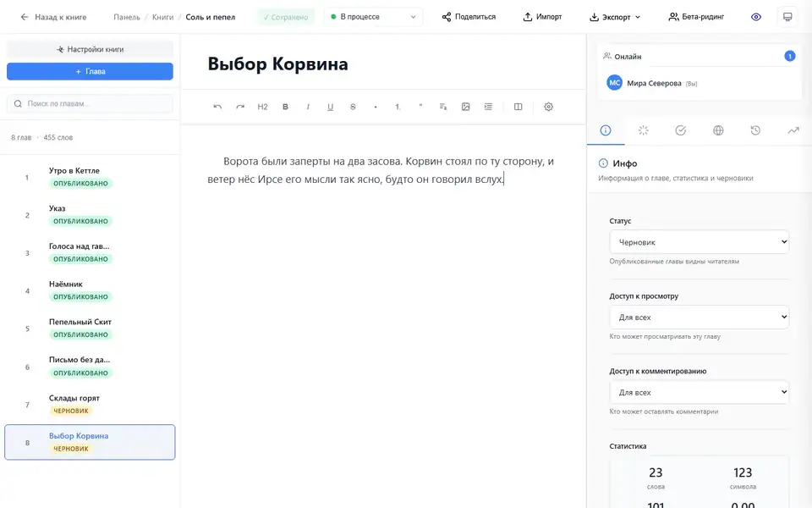
Task: Click the 23 слова statistic
Action: click(656, 478)
